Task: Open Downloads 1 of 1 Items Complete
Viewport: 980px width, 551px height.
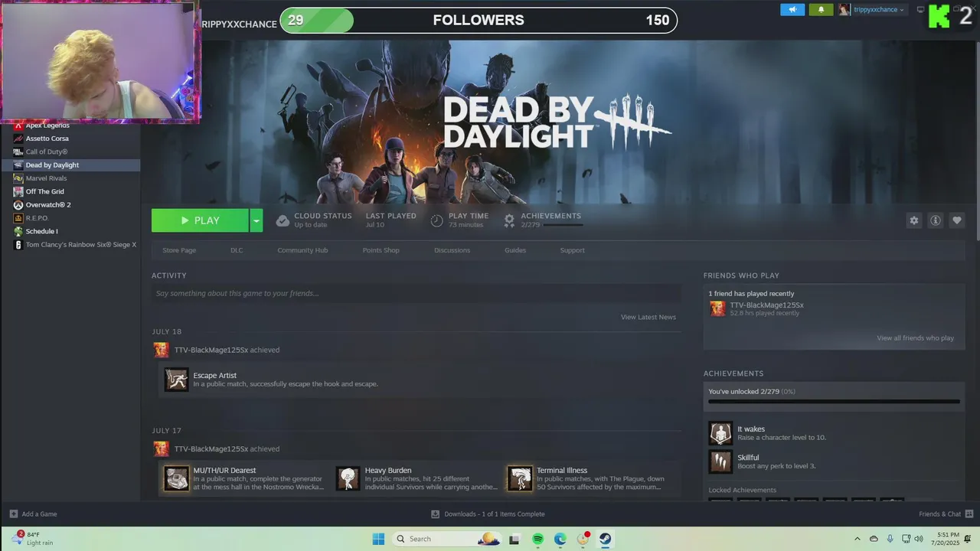Action: coord(495,514)
